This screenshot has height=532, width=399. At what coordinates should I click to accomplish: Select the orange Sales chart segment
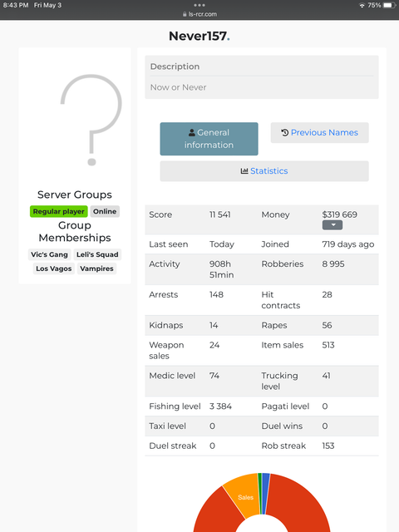click(242, 495)
